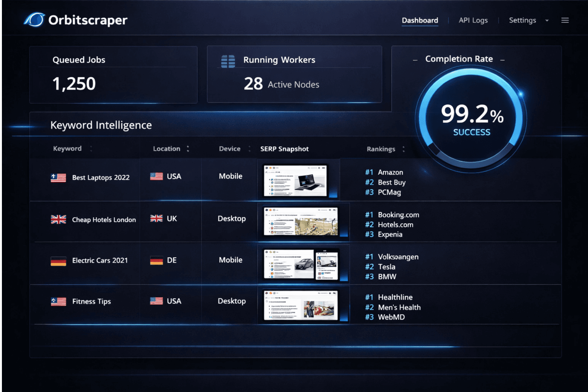Click the German flag next to DE

tap(156, 260)
